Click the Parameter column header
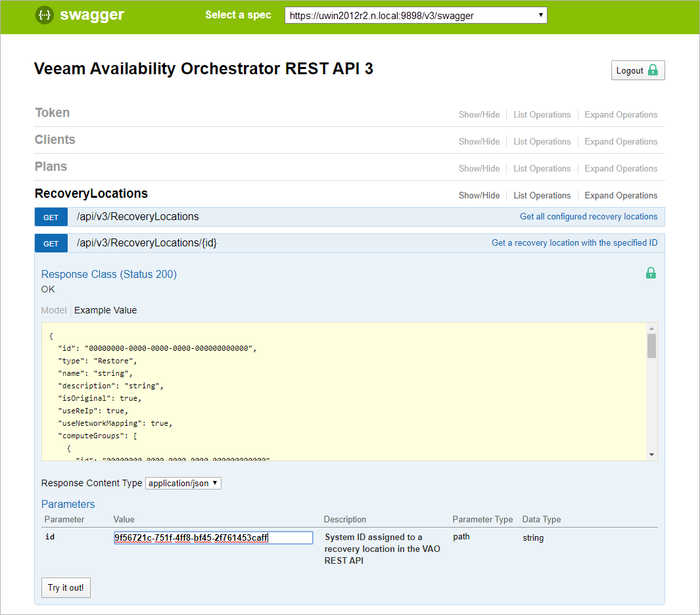 tap(64, 519)
